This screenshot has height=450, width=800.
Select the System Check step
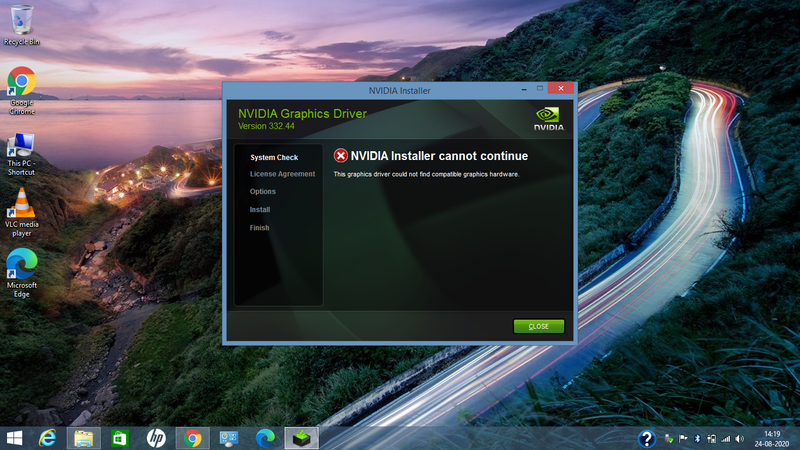(274, 158)
